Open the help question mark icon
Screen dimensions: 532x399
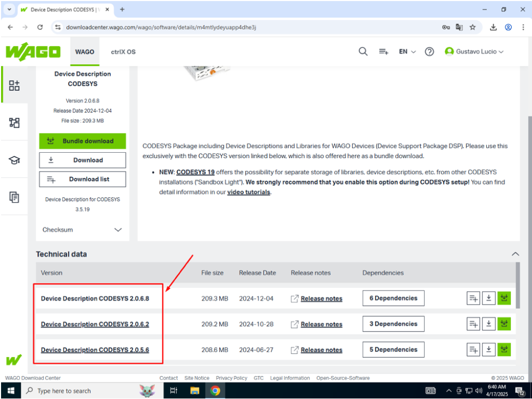tap(429, 52)
